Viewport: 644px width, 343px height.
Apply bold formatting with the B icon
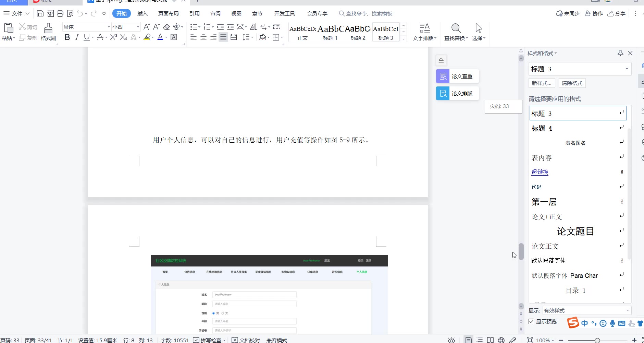click(67, 37)
